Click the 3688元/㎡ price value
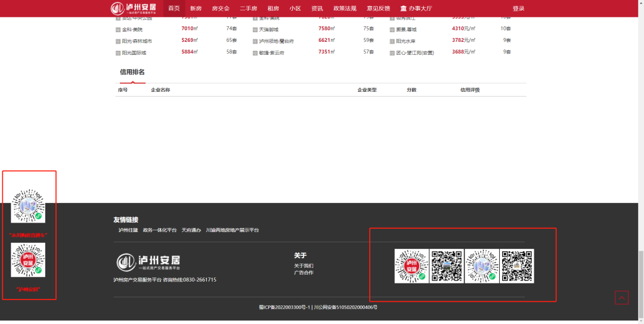Screen dimensions: 644x324 point(464,52)
